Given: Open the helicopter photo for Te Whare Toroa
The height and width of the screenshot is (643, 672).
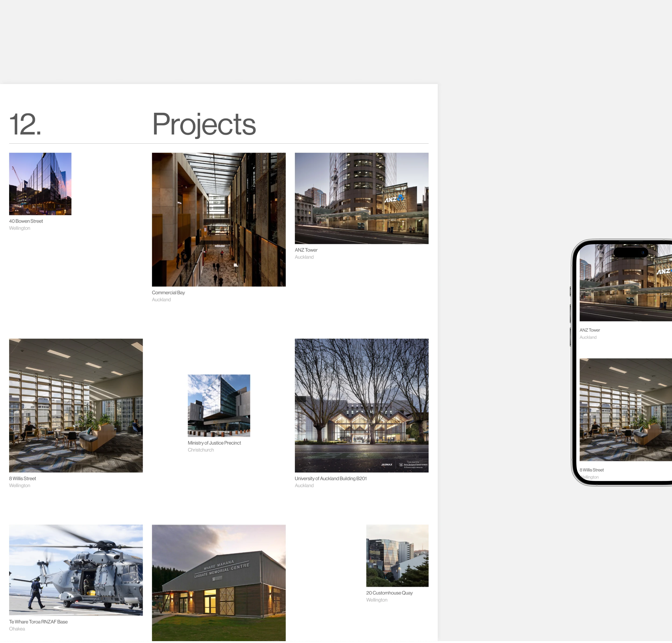Looking at the screenshot, I should (x=76, y=570).
